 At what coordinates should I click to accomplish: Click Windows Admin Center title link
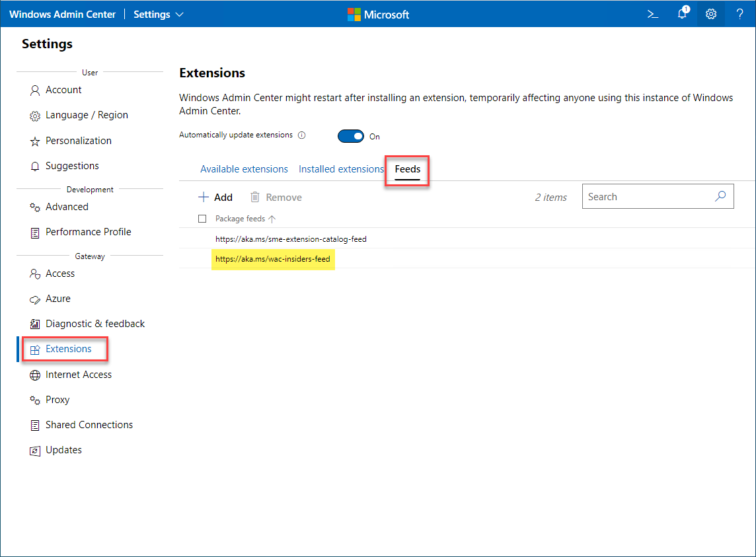[62, 15]
